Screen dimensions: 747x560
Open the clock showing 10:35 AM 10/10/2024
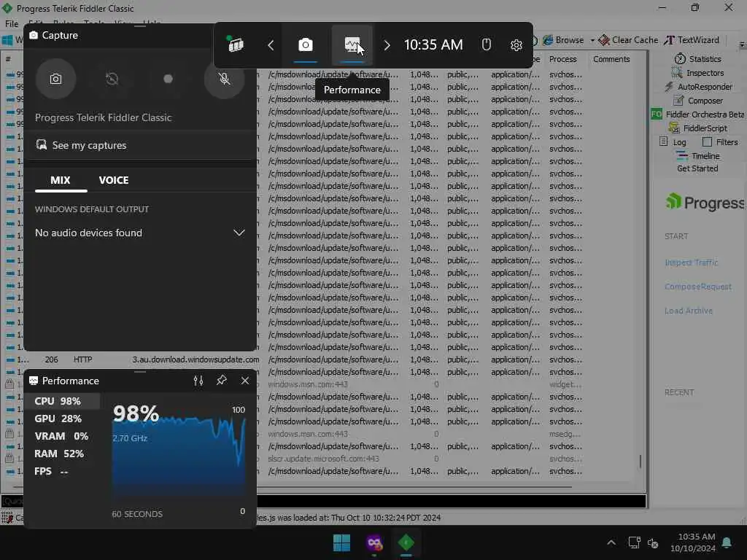pyautogui.click(x=693, y=542)
